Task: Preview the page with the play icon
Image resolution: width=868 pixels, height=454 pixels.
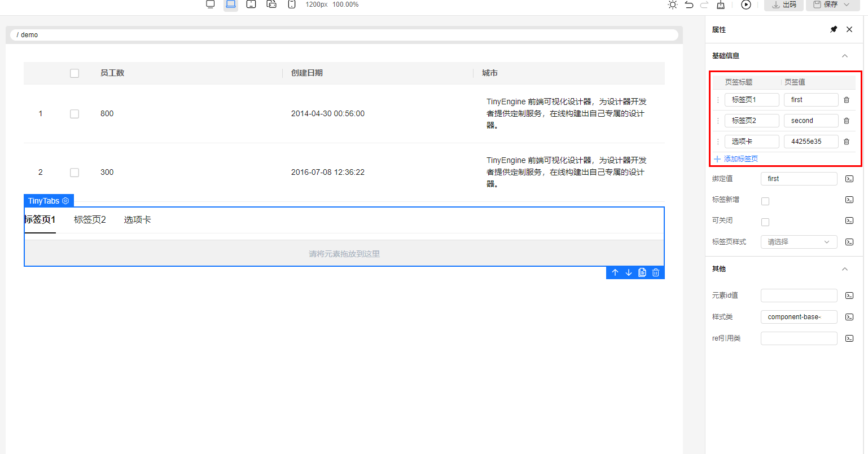Action: point(746,5)
